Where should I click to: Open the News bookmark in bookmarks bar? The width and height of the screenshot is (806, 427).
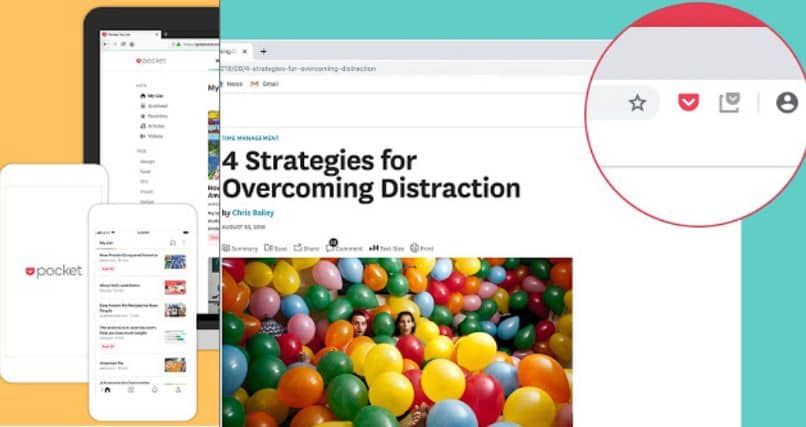(232, 84)
